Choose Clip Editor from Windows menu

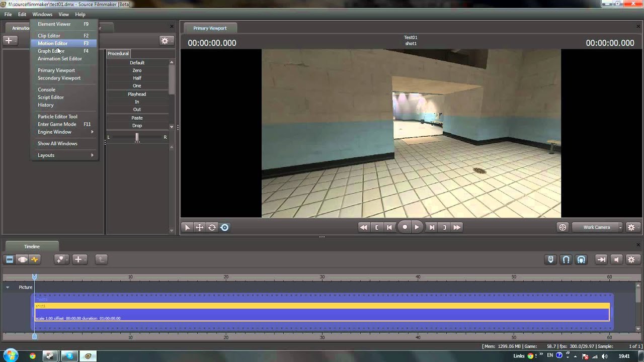coord(64,36)
